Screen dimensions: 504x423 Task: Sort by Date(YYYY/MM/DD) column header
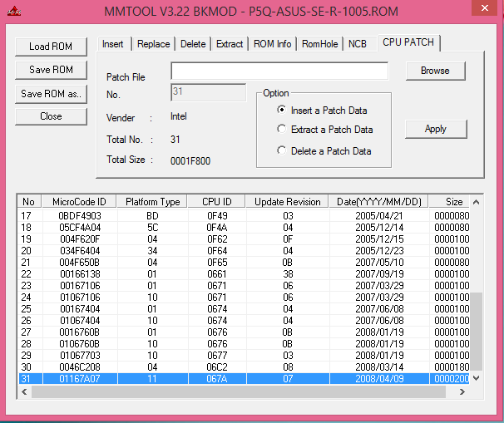pos(379,202)
